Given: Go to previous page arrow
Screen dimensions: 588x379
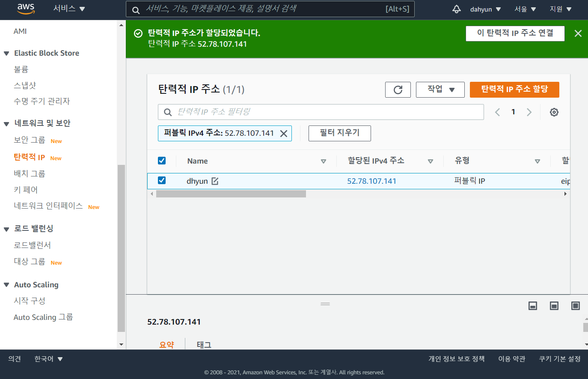Looking at the screenshot, I should (x=497, y=112).
